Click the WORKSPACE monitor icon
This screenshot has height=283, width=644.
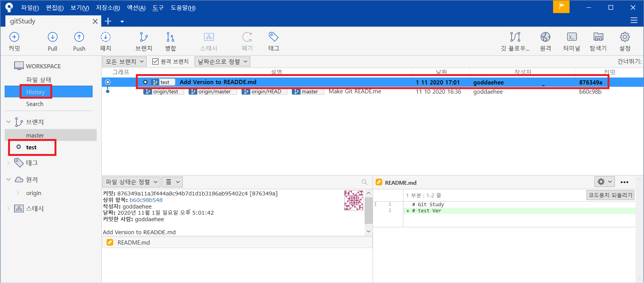coord(19,66)
